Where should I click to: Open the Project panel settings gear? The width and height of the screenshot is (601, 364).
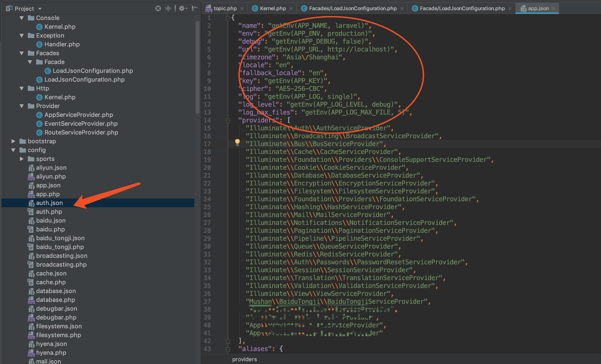click(182, 9)
